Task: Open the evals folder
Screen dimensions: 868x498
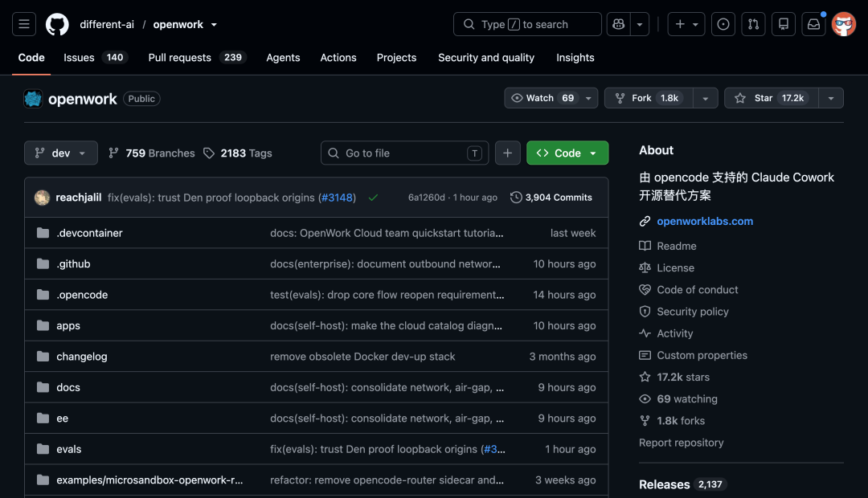Action: point(68,449)
